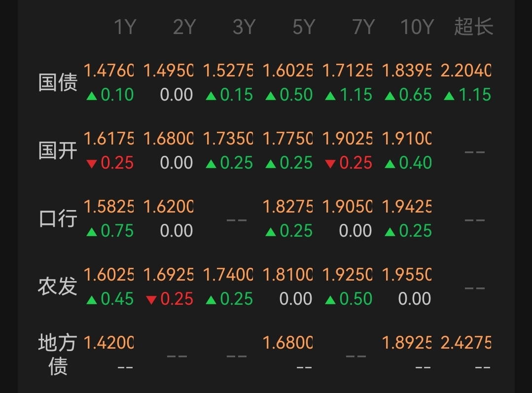Viewport: 532px width, 393px height.
Task: Click the red down arrow for 农发 2Y
Action: pos(151,299)
